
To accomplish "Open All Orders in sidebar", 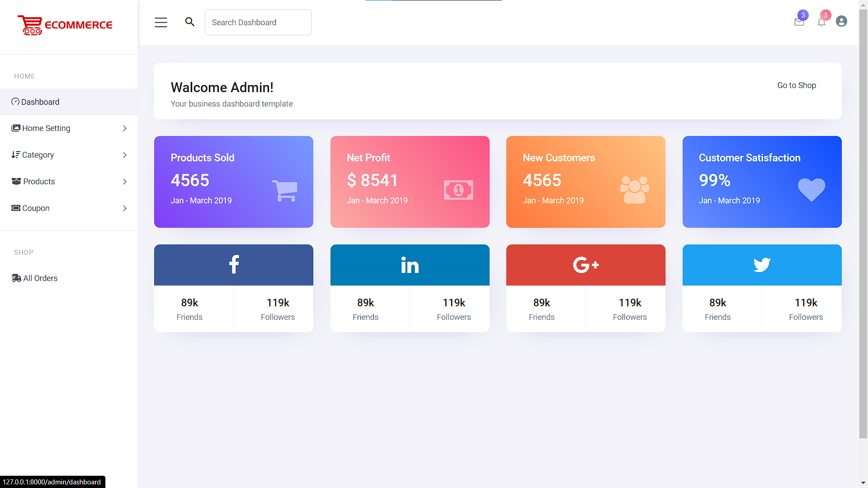I will 40,278.
